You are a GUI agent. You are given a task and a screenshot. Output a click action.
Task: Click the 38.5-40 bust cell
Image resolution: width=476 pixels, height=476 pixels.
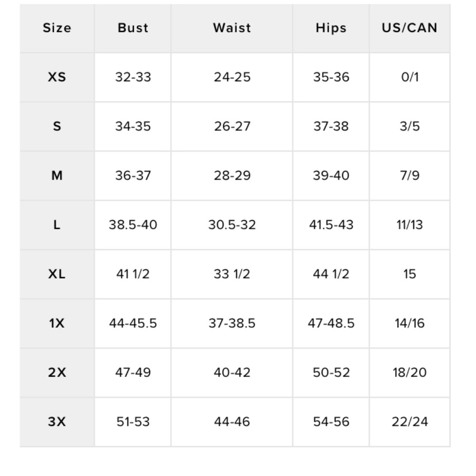(x=133, y=225)
